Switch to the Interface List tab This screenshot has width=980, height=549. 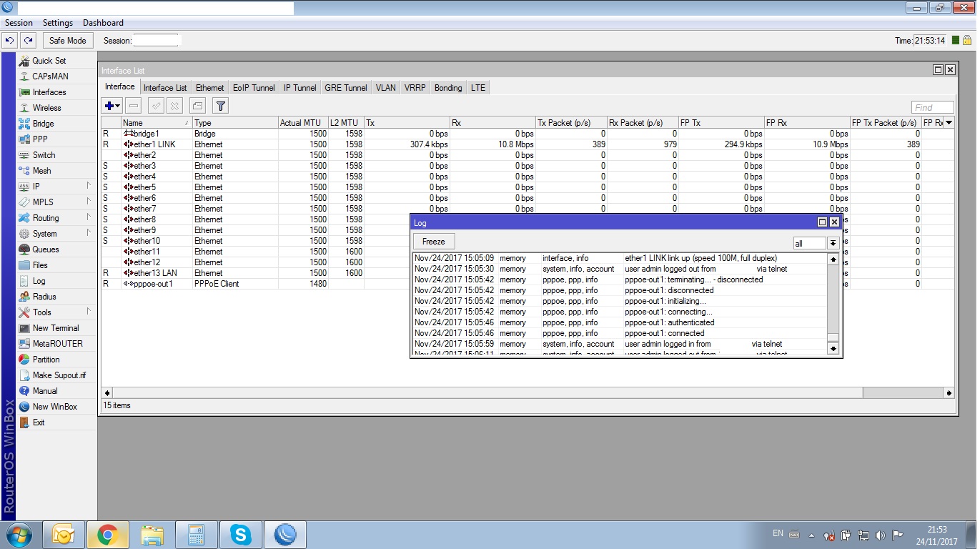point(165,88)
